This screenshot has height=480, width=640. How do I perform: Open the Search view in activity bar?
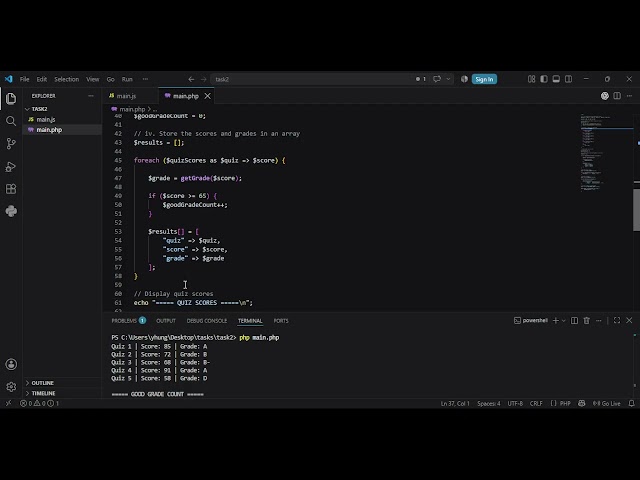(11, 121)
